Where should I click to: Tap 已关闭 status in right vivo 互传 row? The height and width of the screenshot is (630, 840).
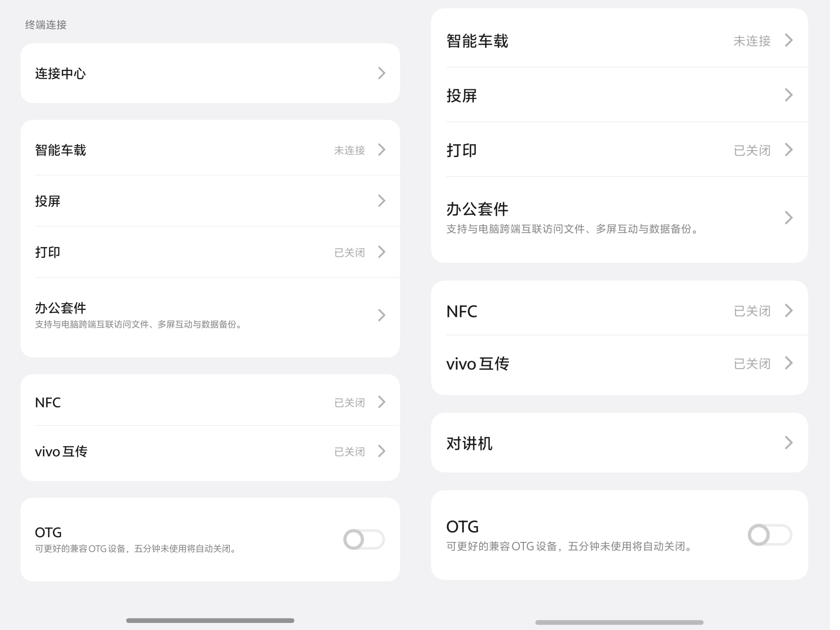click(x=752, y=364)
